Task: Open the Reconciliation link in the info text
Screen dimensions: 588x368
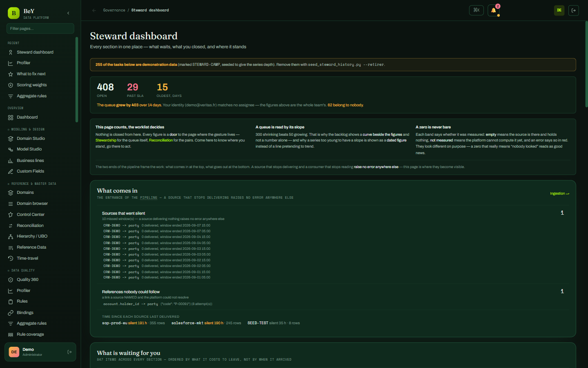Action: coord(161,140)
